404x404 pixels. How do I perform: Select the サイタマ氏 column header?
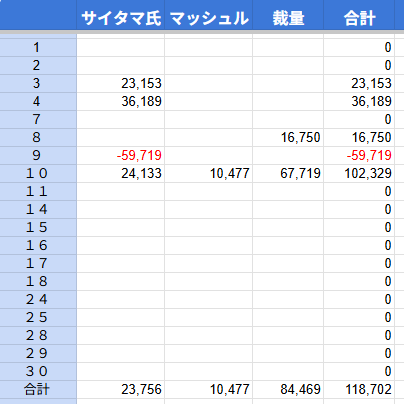[121, 15]
